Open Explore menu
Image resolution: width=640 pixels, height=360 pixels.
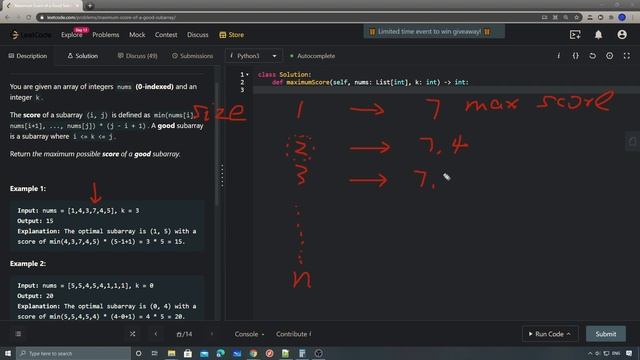click(71, 35)
